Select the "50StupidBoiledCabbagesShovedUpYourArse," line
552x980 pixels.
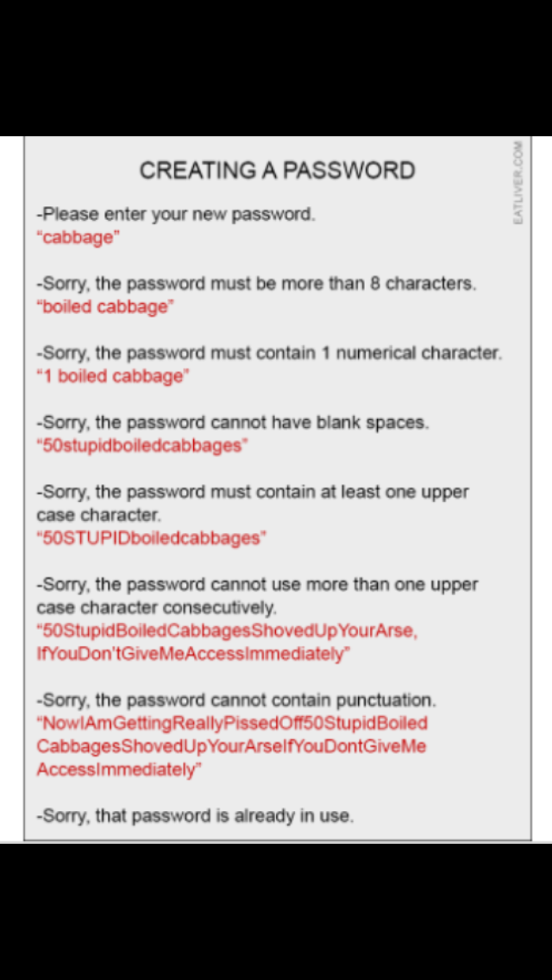[x=227, y=631]
